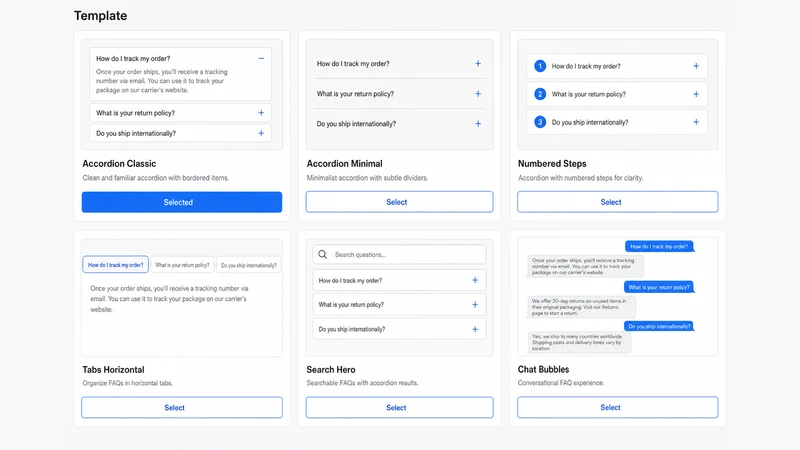The width and height of the screenshot is (800, 450).
Task: Expand track my order in Search Hero
Action: tap(475, 280)
